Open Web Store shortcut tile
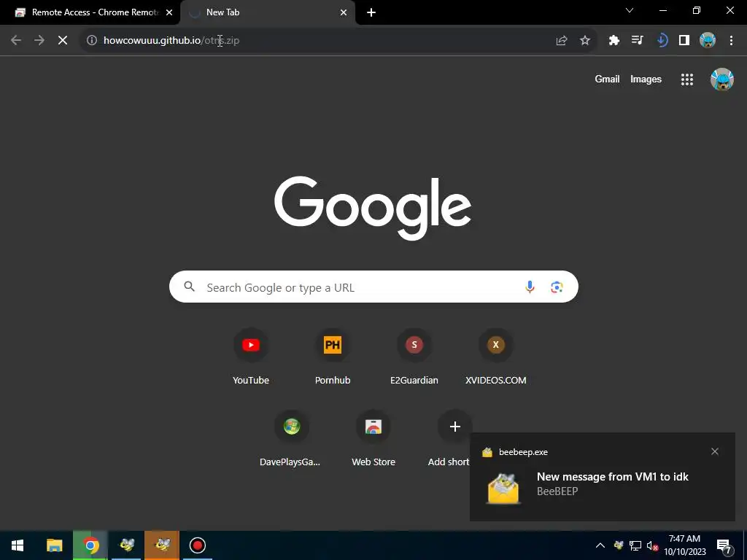 point(373,438)
